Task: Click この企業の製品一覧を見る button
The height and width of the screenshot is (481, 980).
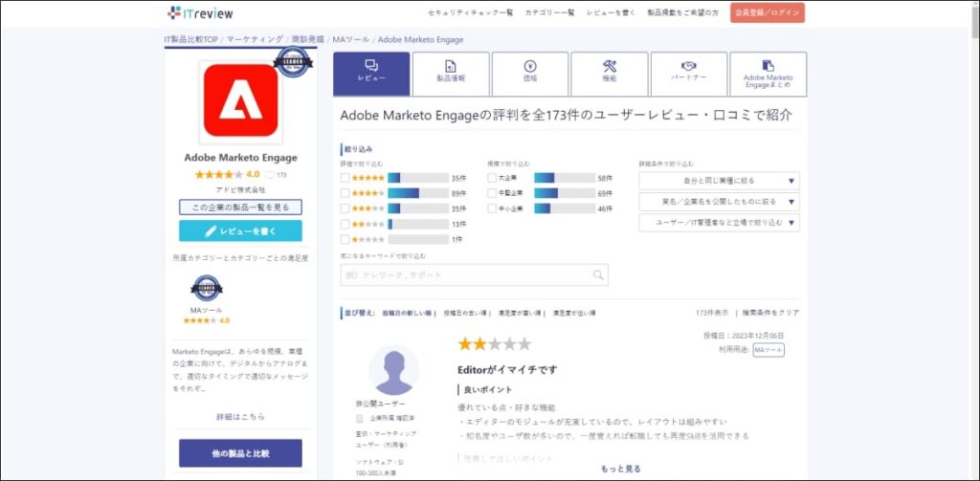Action: [240, 208]
